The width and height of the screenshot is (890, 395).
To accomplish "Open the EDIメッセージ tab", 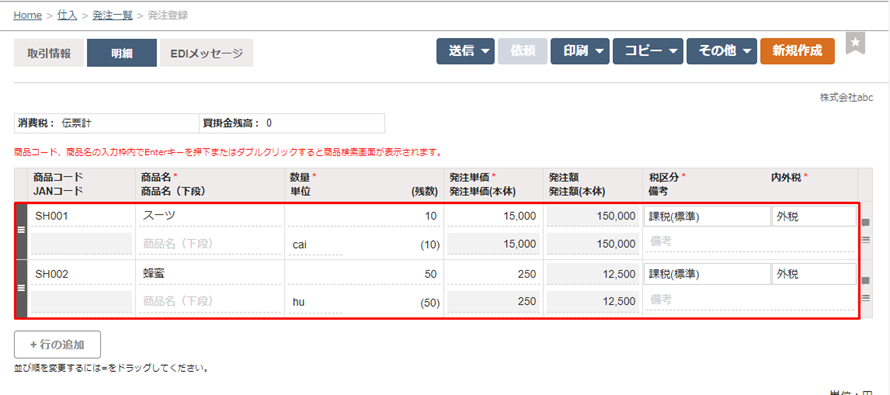I will (207, 53).
